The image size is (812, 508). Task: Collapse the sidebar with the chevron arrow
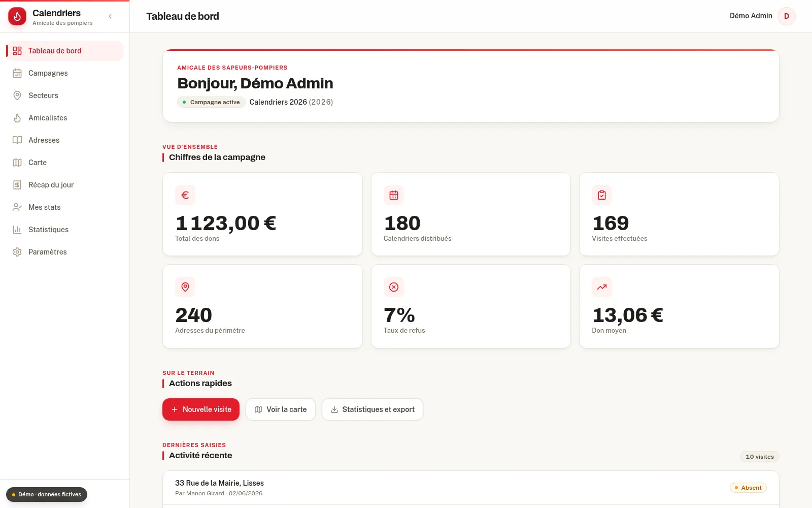pos(110,16)
